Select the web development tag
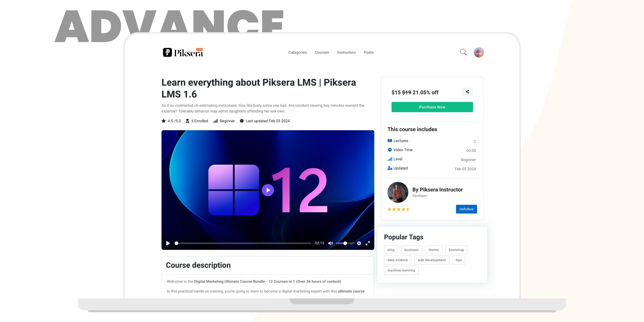Screen dimensions: 644x322 coord(431,260)
